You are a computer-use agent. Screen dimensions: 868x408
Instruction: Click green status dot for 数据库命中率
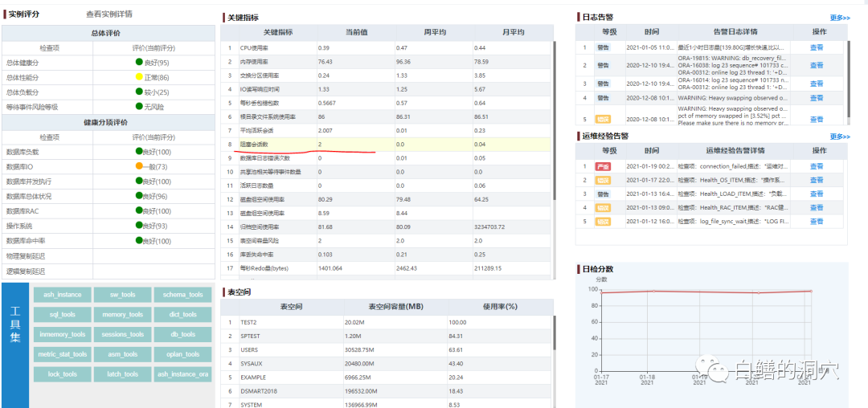(x=139, y=240)
